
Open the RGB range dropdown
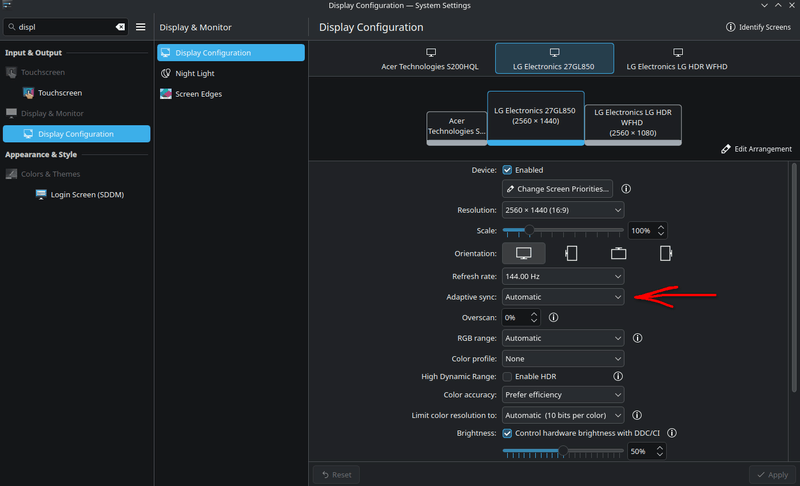(x=563, y=338)
